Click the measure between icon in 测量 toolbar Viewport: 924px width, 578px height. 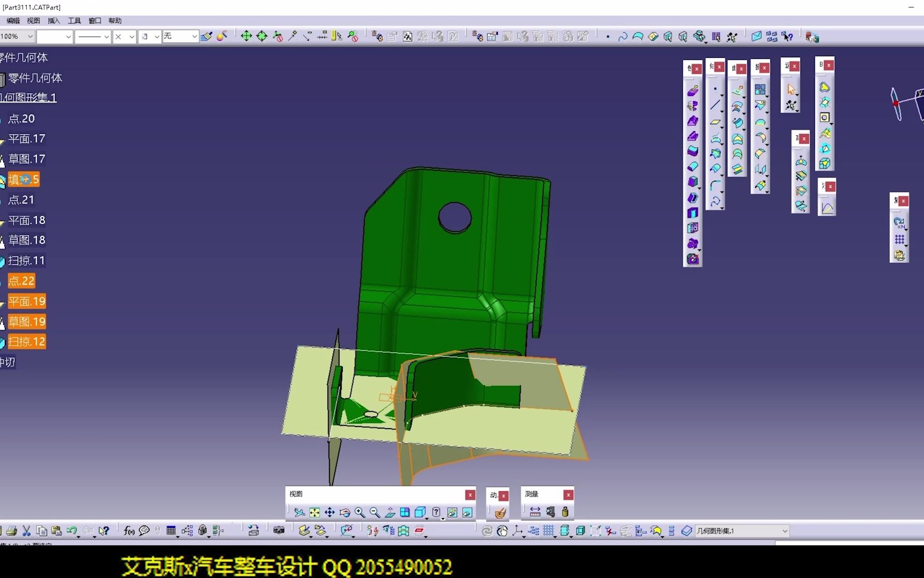[x=535, y=512]
